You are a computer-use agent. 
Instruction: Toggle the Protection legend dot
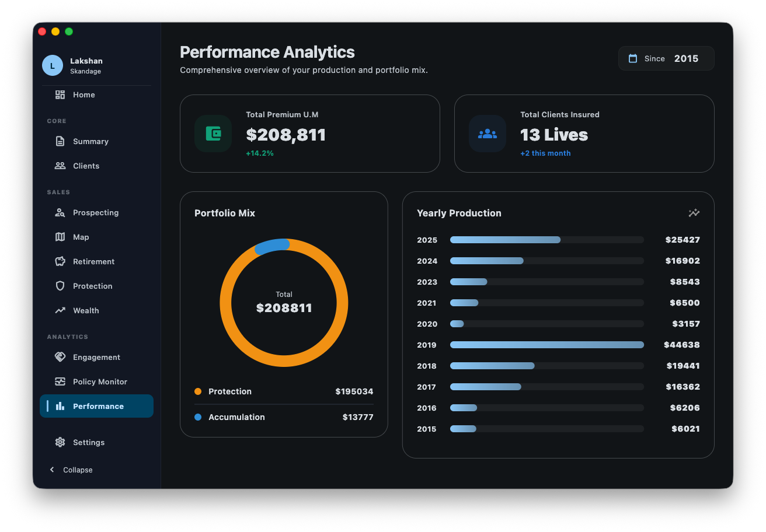point(197,391)
